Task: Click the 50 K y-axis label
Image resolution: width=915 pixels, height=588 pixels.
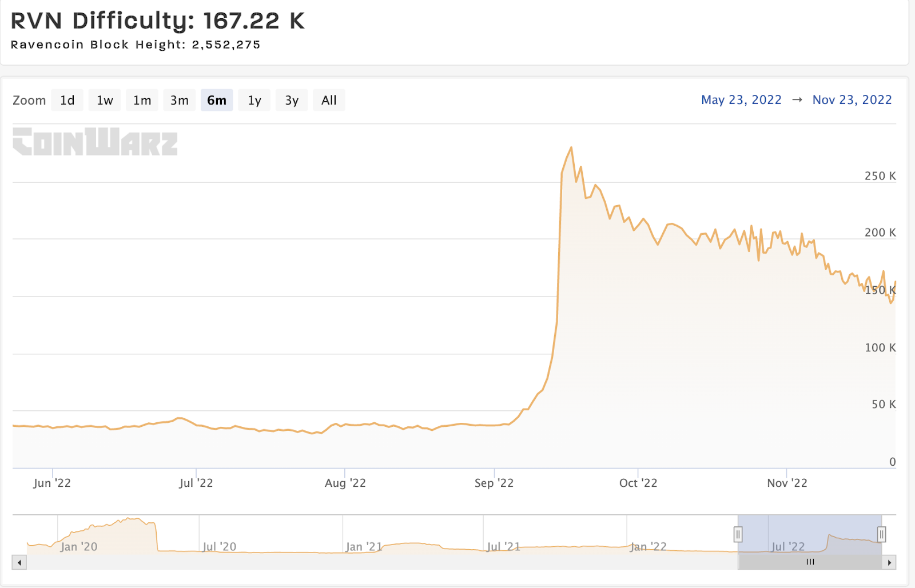Action: tap(884, 404)
